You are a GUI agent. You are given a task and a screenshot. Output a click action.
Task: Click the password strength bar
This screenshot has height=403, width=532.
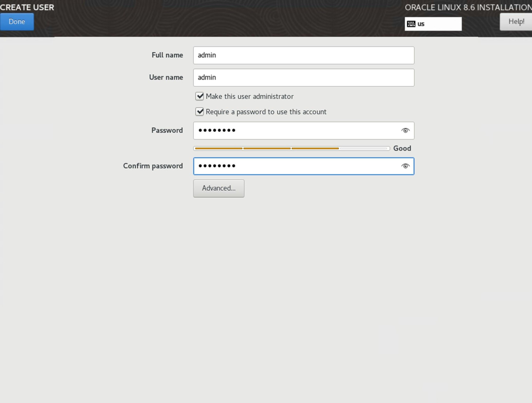291,148
